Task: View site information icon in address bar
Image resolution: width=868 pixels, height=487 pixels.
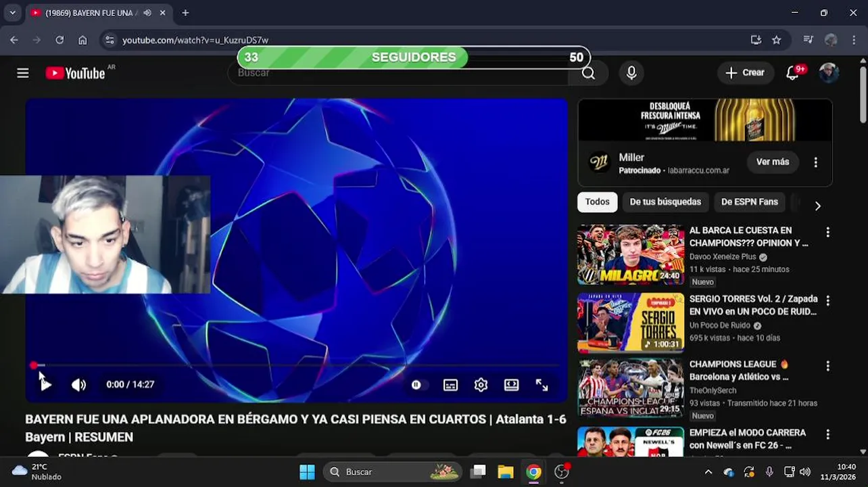Action: (110, 40)
